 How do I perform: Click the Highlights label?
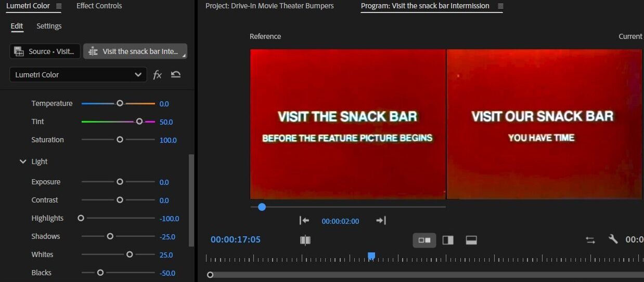pos(47,218)
